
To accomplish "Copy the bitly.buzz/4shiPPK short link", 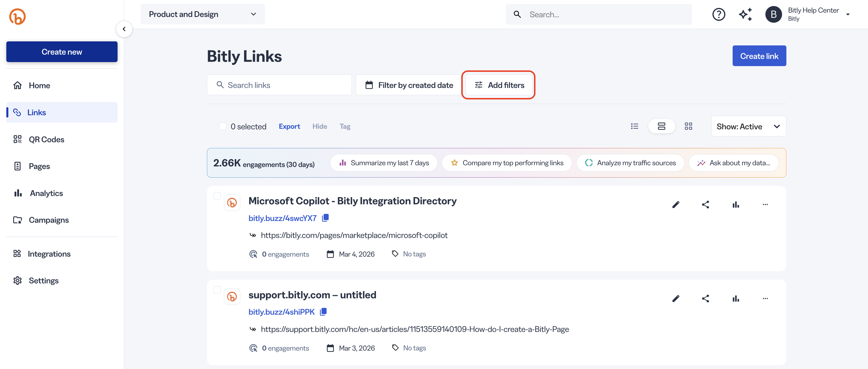I will (323, 312).
